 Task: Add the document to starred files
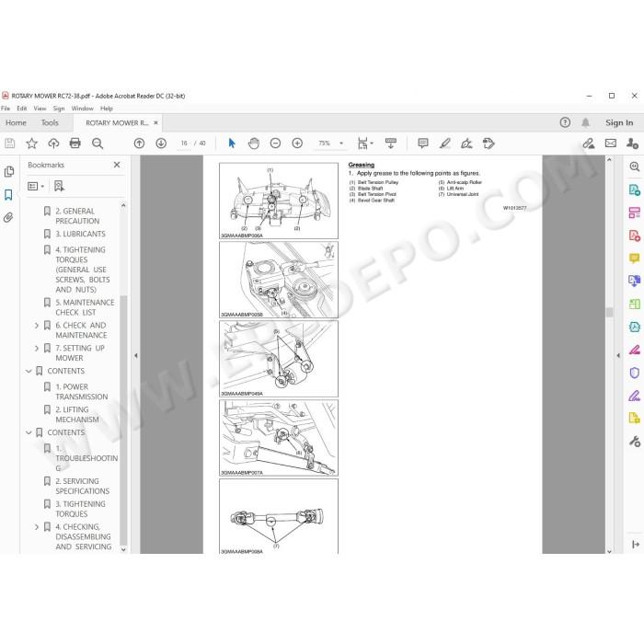click(x=31, y=144)
